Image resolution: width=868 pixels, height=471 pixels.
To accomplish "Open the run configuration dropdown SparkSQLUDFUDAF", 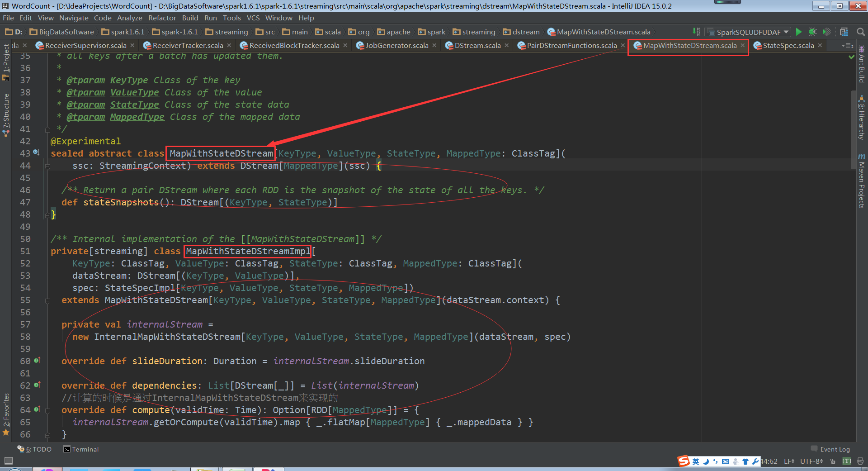I will pyautogui.click(x=748, y=32).
